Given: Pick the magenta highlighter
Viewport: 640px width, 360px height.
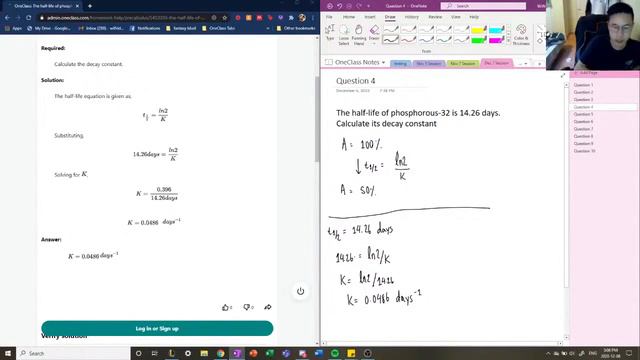Looking at the screenshot, I should tap(496, 40).
